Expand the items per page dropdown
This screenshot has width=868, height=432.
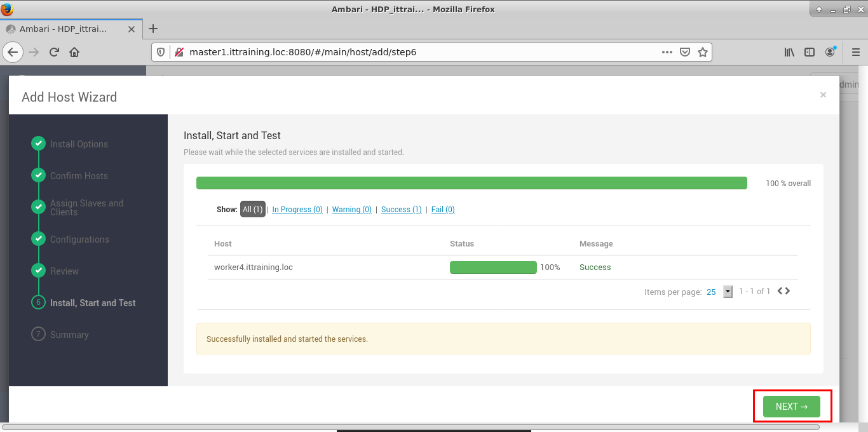pos(728,292)
